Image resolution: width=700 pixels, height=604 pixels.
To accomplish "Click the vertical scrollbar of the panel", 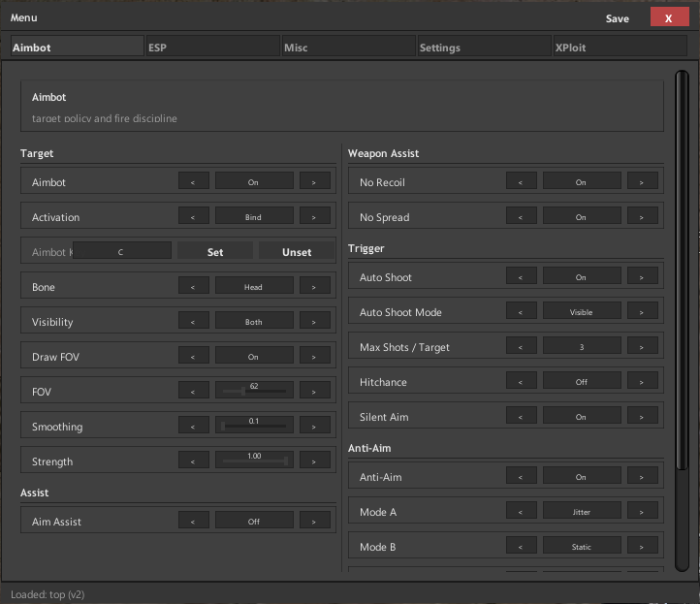I will click(x=682, y=320).
